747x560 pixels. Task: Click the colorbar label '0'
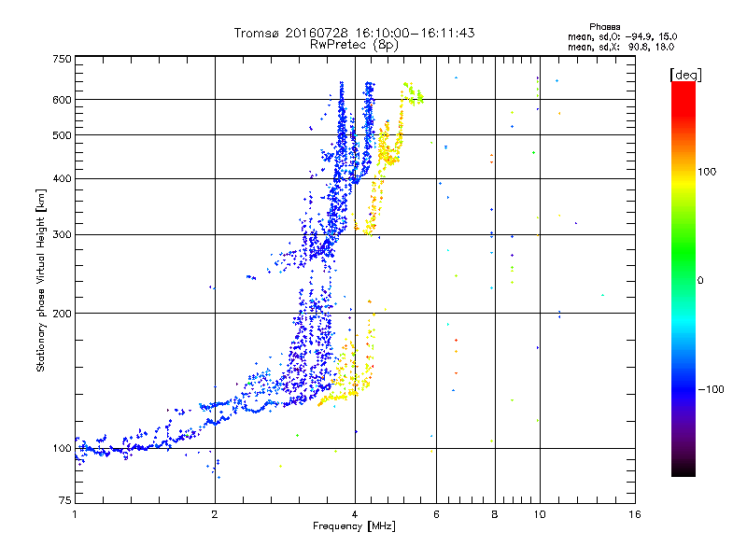click(x=700, y=281)
